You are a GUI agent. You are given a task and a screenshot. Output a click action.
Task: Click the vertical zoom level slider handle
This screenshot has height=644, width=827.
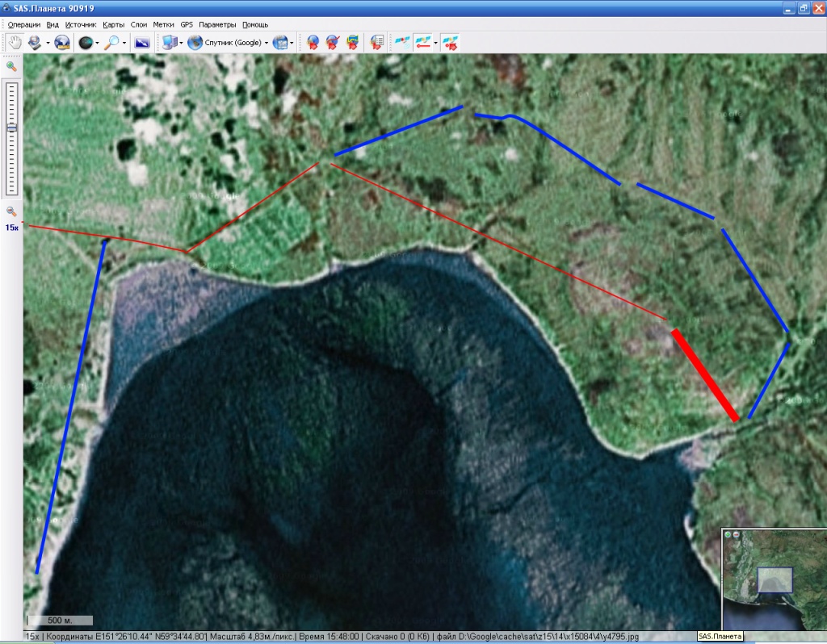click(x=11, y=128)
